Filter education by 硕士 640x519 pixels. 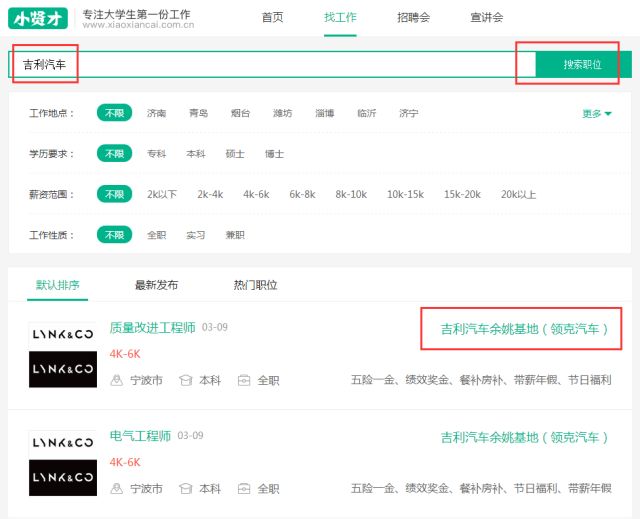[x=235, y=154]
